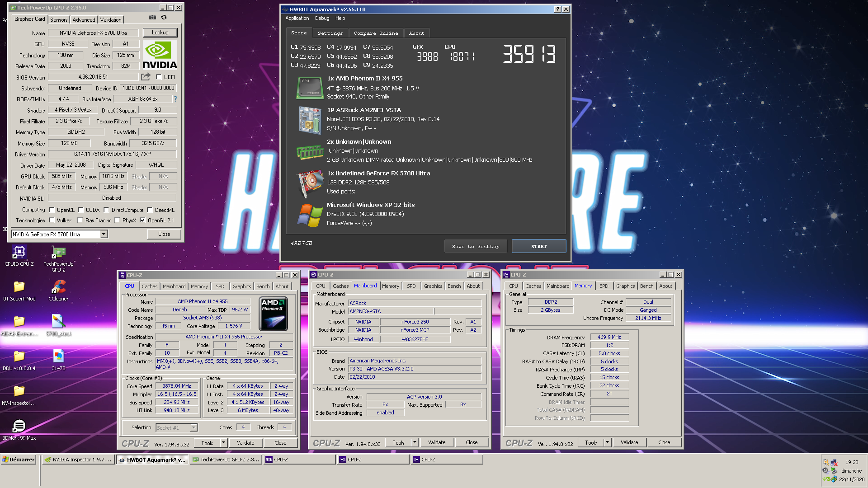Click the NVIDIA tray icon
The width and height of the screenshot is (868, 488).
click(826, 479)
